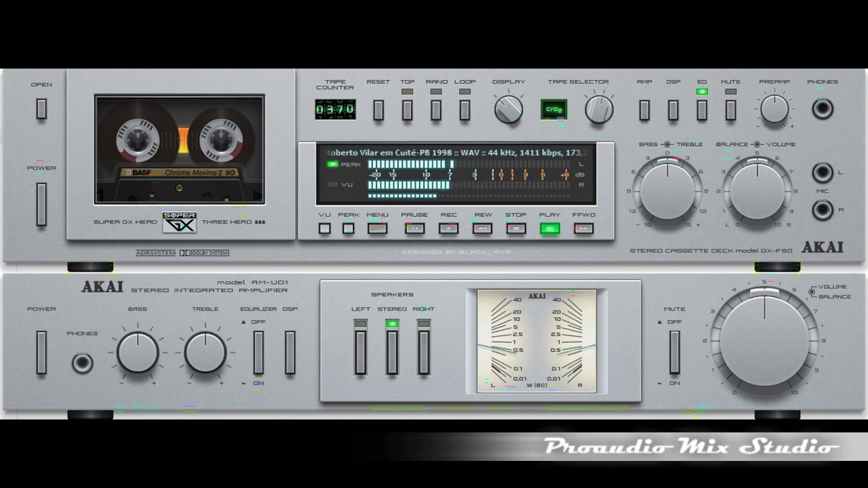Toggle the EQ switch on the deck
Viewport: 868px width, 488px height.
(x=702, y=110)
